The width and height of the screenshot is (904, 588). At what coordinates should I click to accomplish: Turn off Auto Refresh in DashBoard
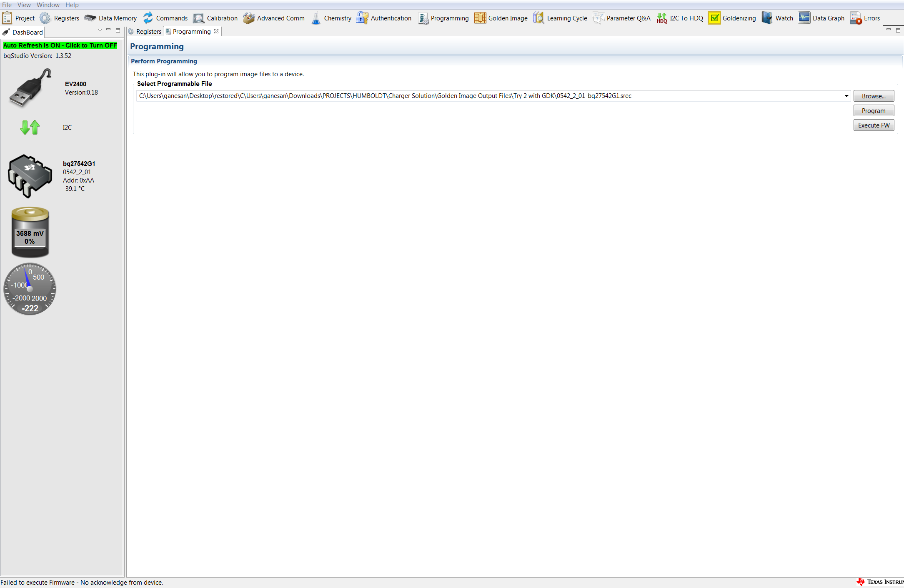pyautogui.click(x=60, y=45)
